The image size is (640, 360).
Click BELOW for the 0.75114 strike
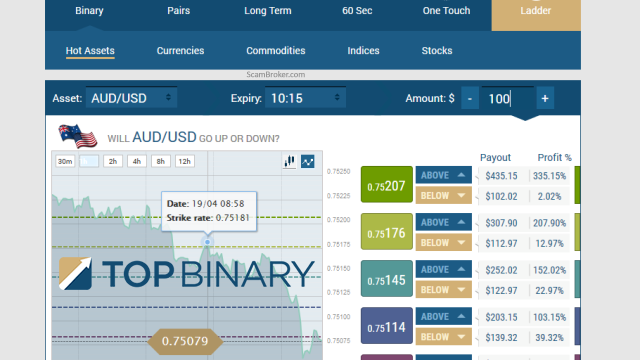point(444,337)
